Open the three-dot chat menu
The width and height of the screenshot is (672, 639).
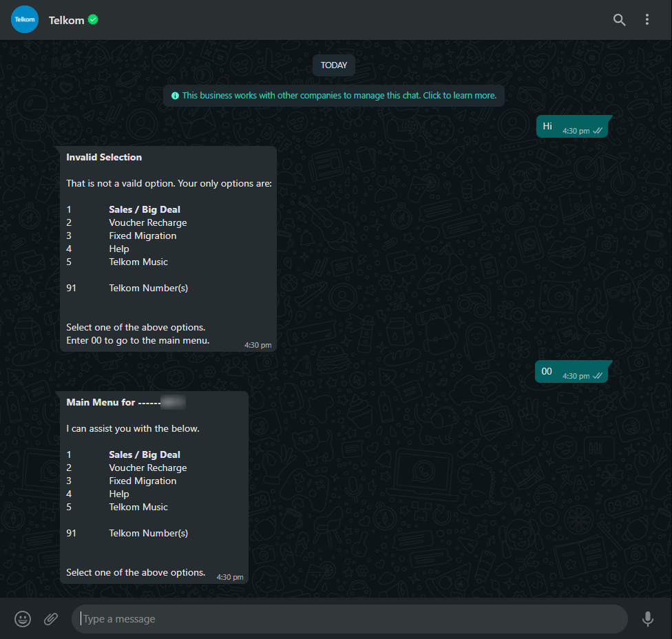point(647,20)
